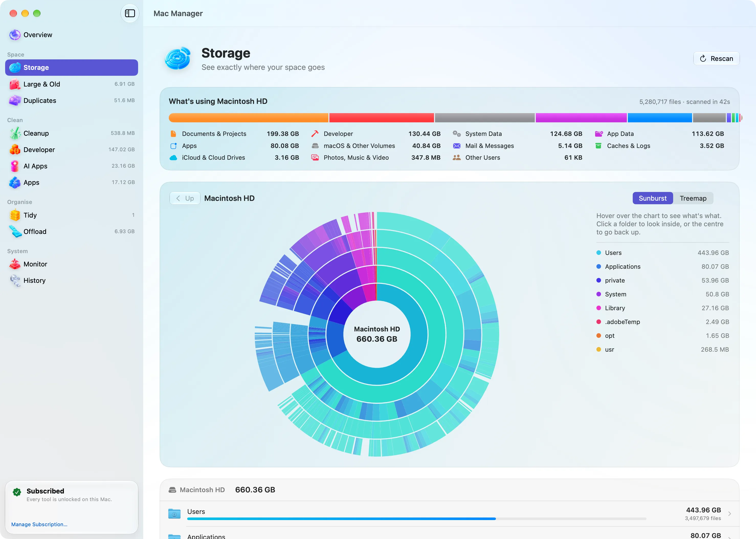Image resolution: width=756 pixels, height=539 pixels.
Task: Click the Up navigation button
Action: click(185, 198)
